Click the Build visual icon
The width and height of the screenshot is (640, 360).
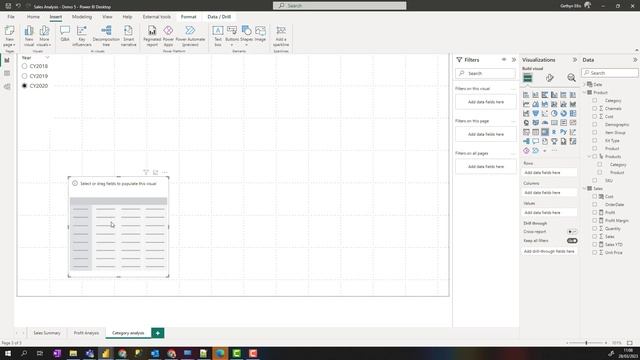[x=528, y=78]
